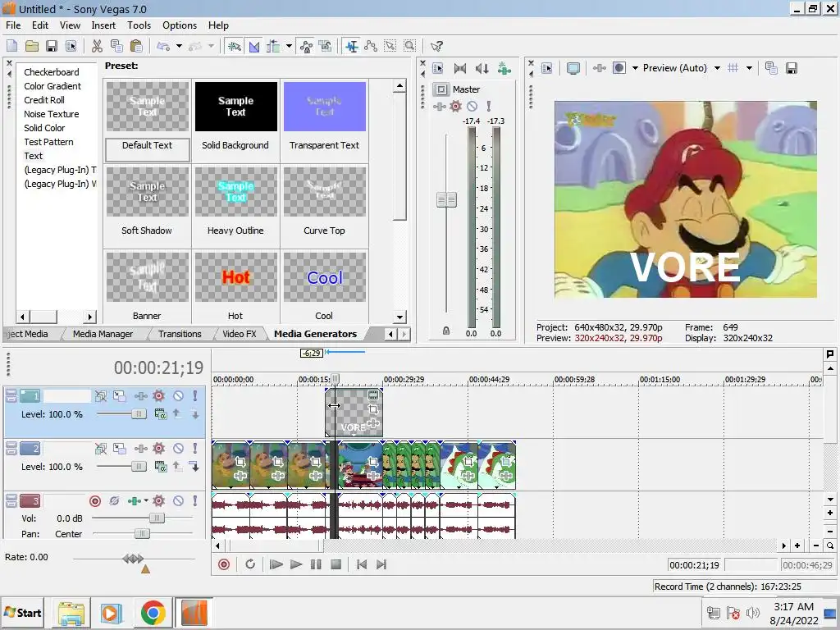840x630 pixels.
Task: Mute video track 2
Action: [x=178, y=449]
